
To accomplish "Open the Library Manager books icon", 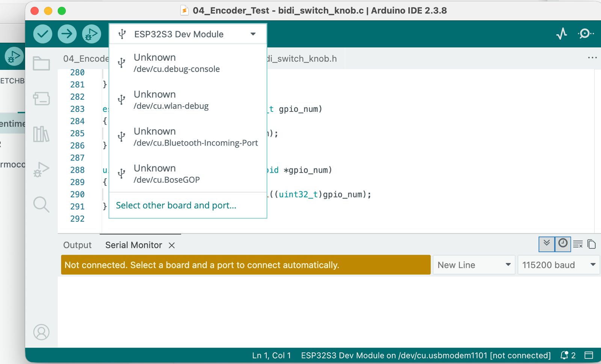I will point(41,134).
